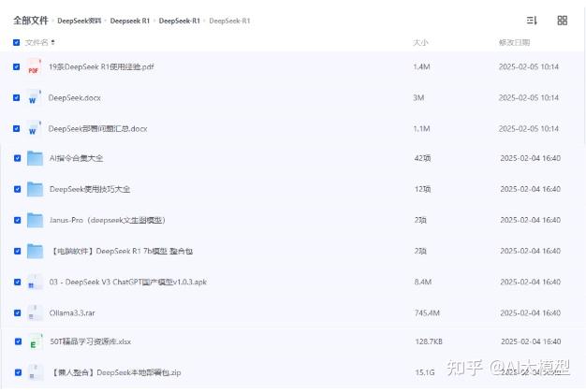Go to 全部文件 breadcrumb

click(x=31, y=21)
